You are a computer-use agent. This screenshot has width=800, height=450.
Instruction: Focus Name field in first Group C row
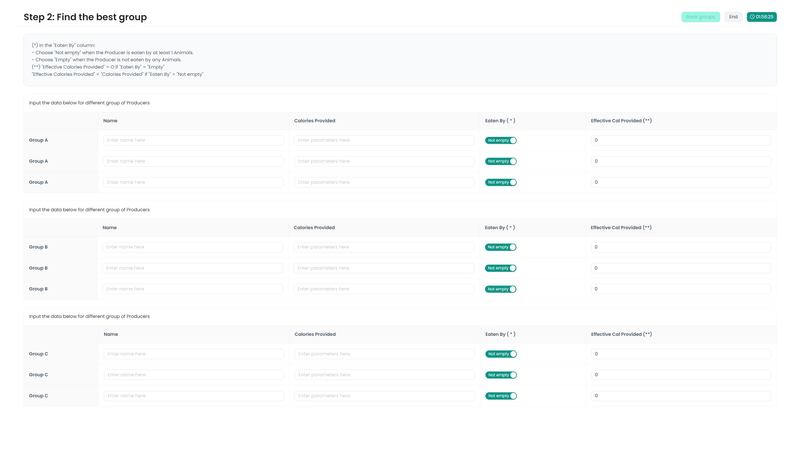[194, 354]
